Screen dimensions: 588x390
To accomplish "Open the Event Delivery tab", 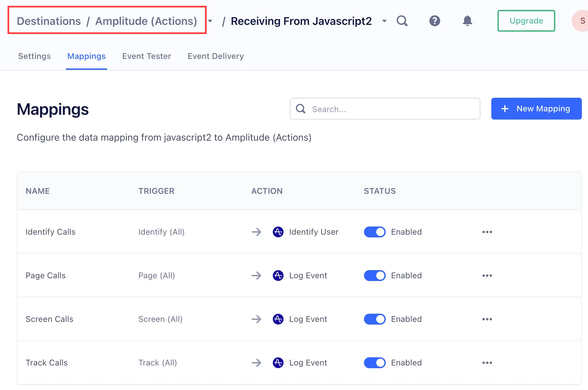I will [216, 56].
